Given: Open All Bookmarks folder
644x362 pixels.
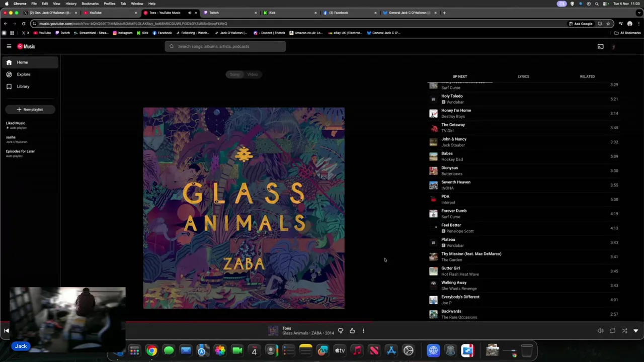Looking at the screenshot, I should (627, 33).
